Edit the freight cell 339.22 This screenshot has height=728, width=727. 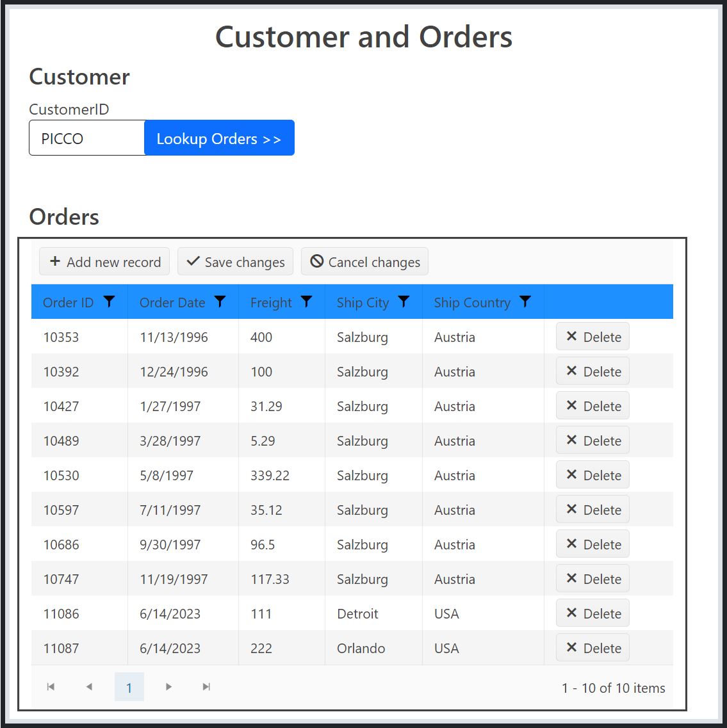tap(281, 475)
